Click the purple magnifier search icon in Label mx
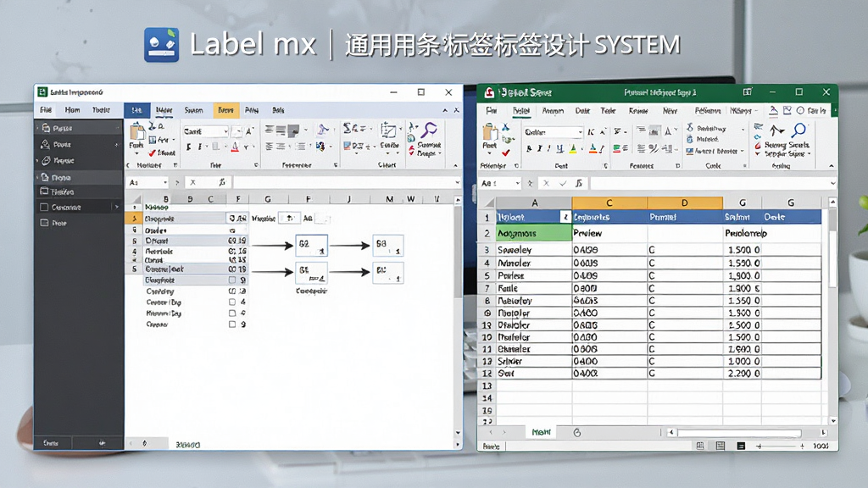 [429, 130]
